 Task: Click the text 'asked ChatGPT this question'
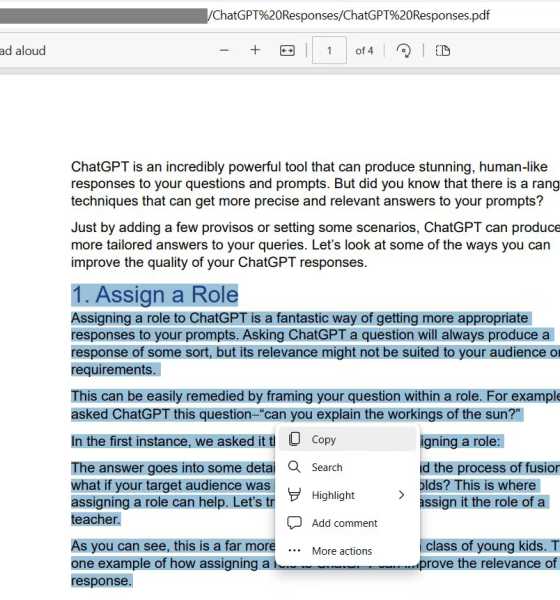(x=162, y=414)
